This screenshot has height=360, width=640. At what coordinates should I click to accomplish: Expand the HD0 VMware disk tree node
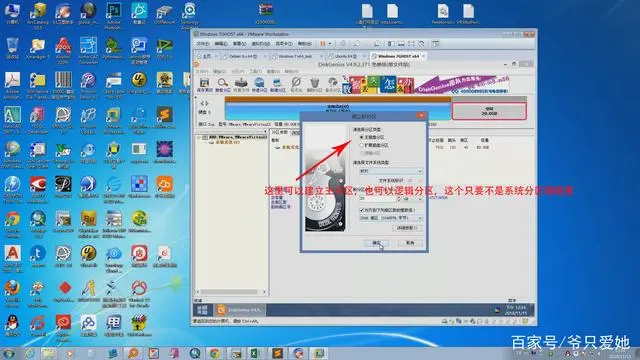(199, 138)
